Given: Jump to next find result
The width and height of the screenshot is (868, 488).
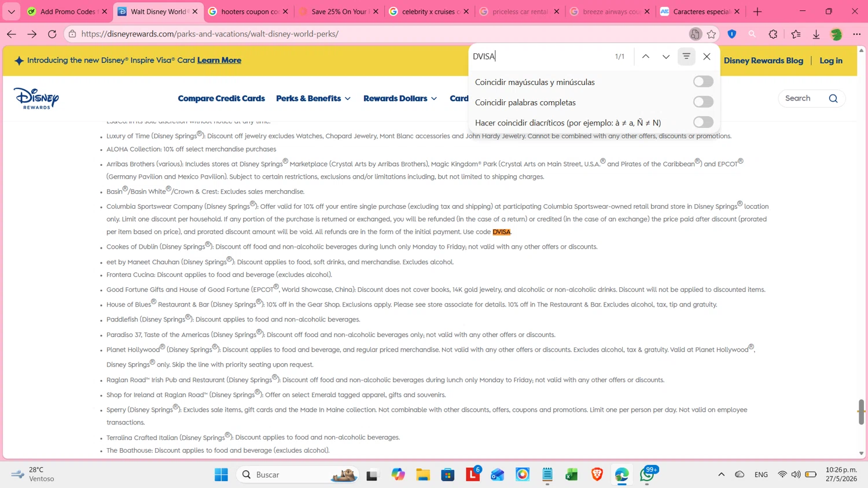Looking at the screenshot, I should click(666, 56).
